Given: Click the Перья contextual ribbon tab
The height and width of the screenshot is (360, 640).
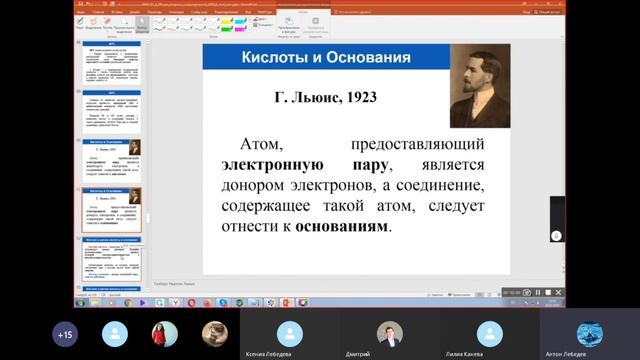Looking at the screenshot, I should coord(303,12).
